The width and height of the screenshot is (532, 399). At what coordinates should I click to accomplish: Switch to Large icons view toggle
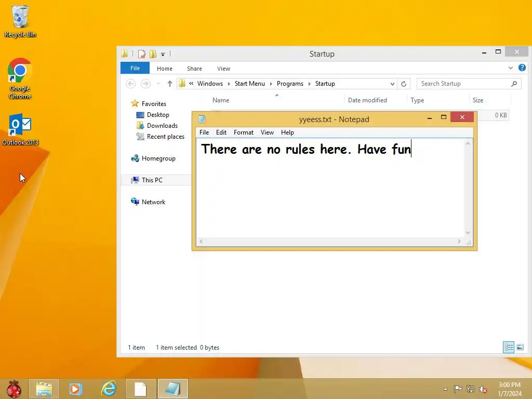coord(520,347)
